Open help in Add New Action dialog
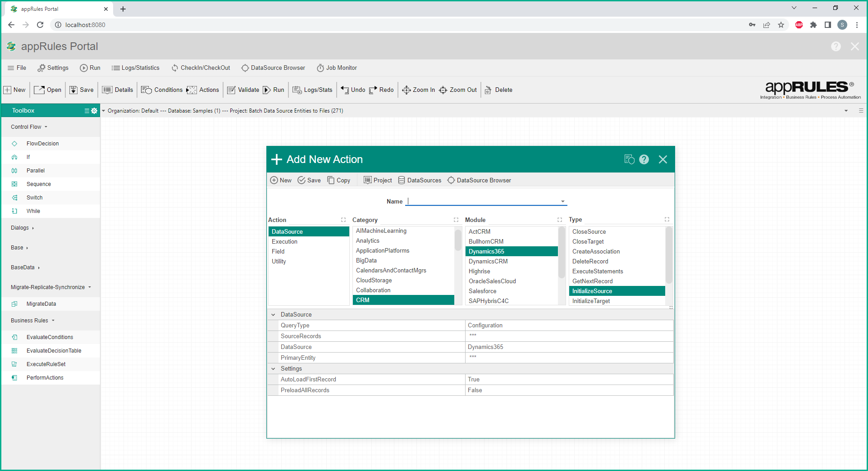Image resolution: width=868 pixels, height=471 pixels. (644, 159)
